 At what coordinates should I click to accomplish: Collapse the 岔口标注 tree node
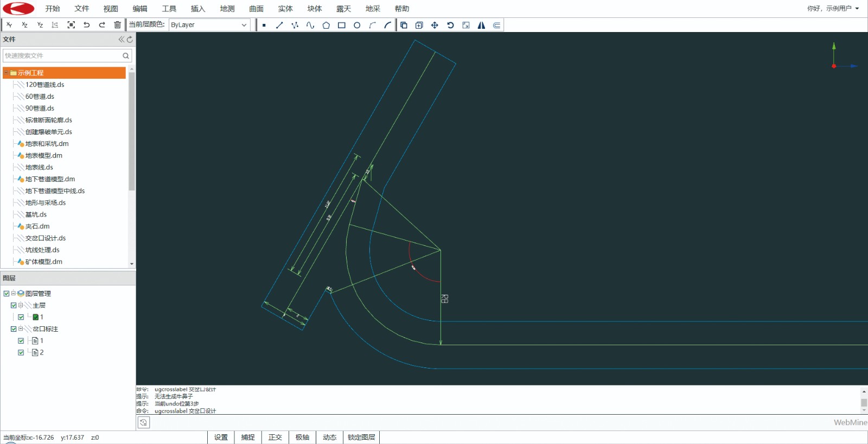pyautogui.click(x=21, y=329)
